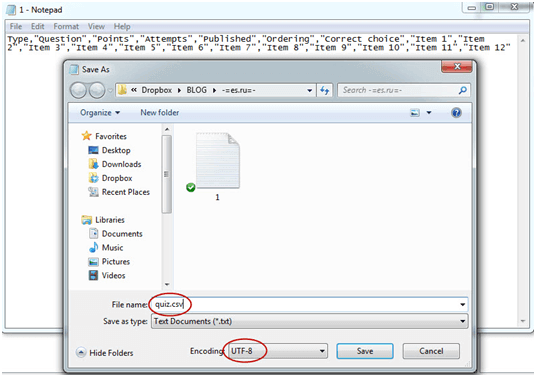Open the Organize dropdown menu

pyautogui.click(x=100, y=112)
